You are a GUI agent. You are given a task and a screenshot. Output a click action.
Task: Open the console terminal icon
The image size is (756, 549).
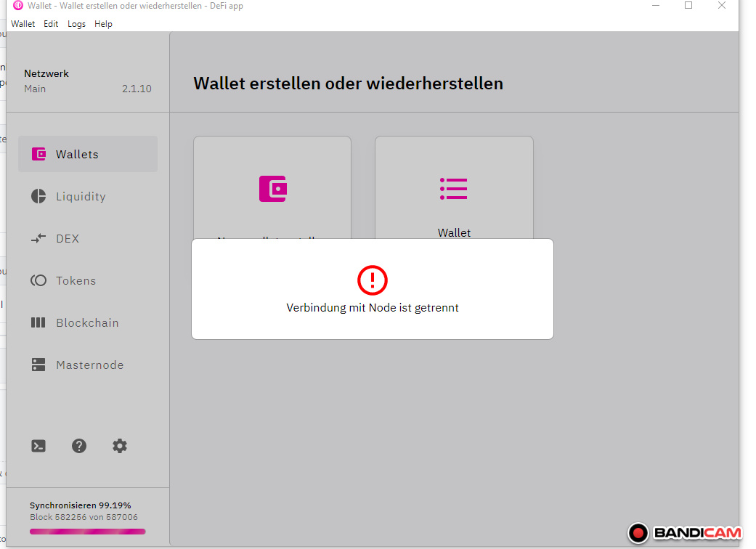(x=38, y=446)
